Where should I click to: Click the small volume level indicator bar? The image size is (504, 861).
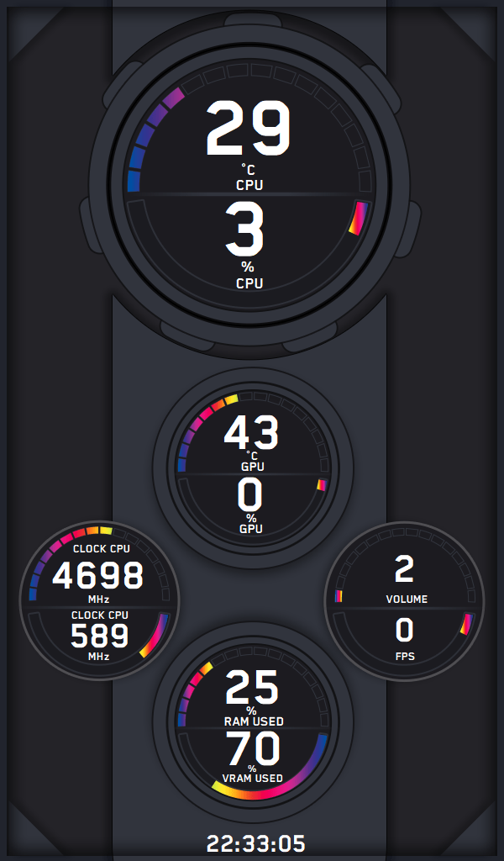pyautogui.click(x=339, y=596)
